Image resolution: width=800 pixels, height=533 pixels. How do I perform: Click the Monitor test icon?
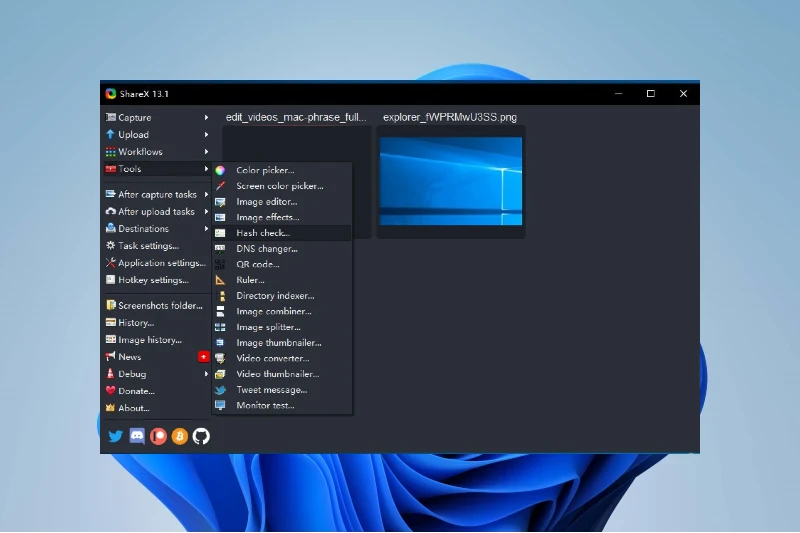(x=220, y=405)
